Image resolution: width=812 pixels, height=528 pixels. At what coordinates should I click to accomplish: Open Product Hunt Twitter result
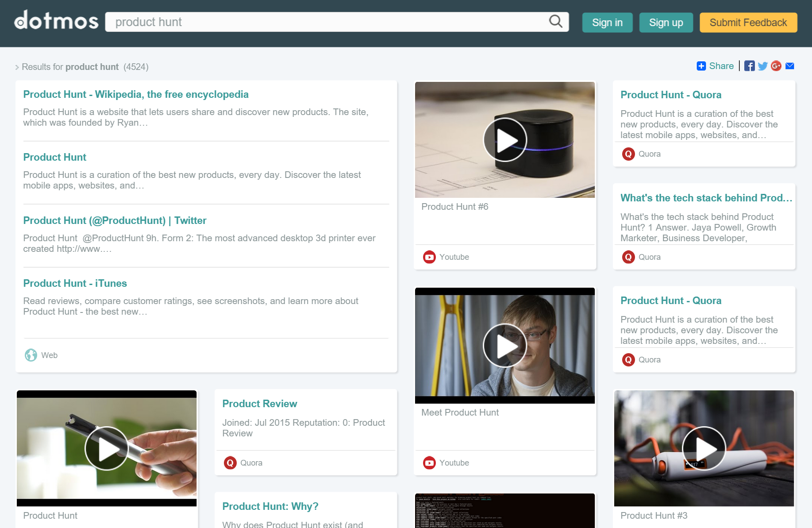(115, 220)
